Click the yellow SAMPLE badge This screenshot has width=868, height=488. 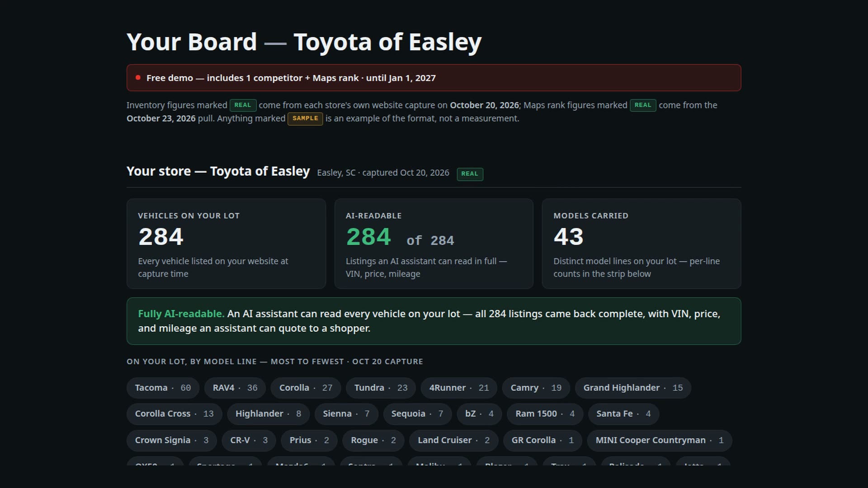click(x=305, y=118)
